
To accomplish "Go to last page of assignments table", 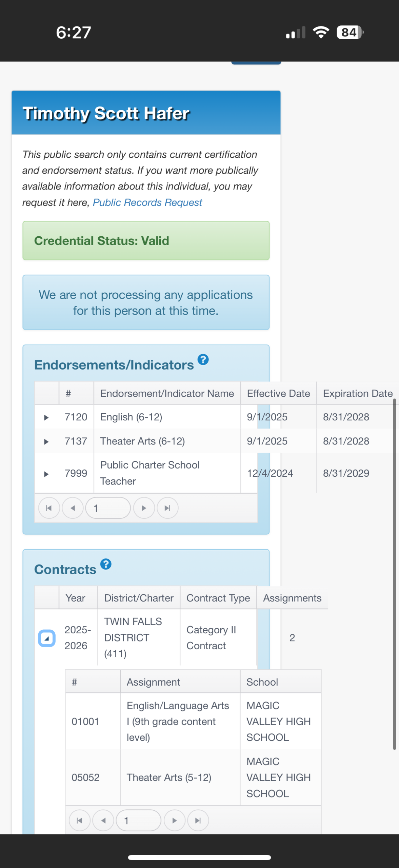I will pos(198,821).
